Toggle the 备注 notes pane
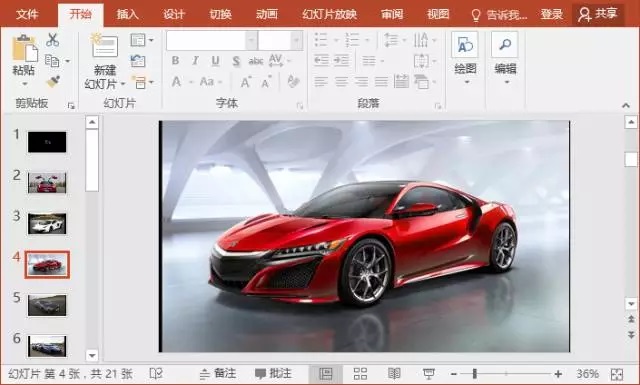The height and width of the screenshot is (385, 640). (218, 374)
